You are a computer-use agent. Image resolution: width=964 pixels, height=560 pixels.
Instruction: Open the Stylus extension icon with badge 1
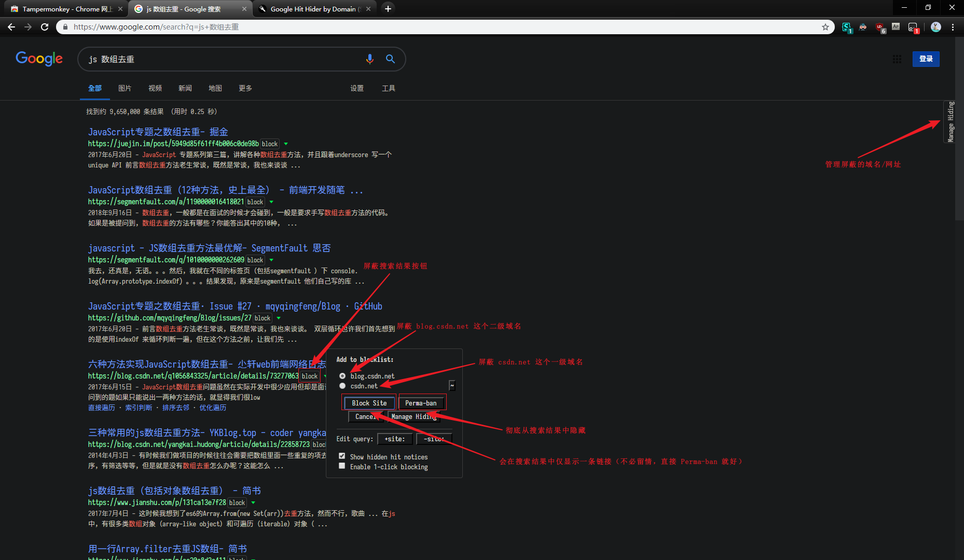coord(847,27)
